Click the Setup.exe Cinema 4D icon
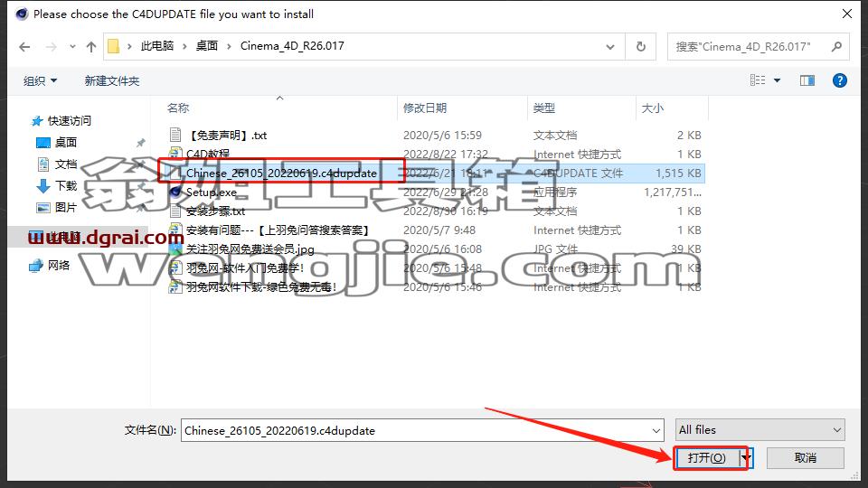The height and width of the screenshot is (488, 868). point(175,192)
